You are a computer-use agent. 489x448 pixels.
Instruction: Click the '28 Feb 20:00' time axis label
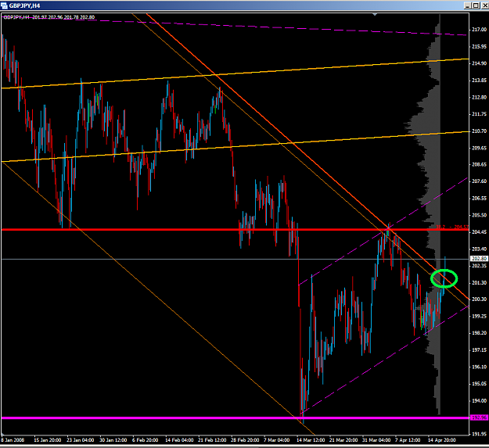245,440
